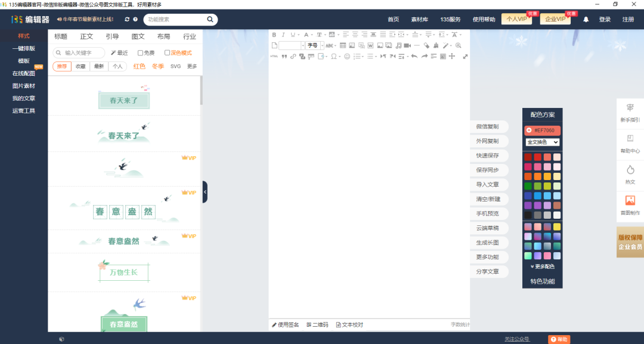Viewport: 644px width, 344px height.
Task: Open the paragraph format dropdown
Action: pyautogui.click(x=292, y=45)
